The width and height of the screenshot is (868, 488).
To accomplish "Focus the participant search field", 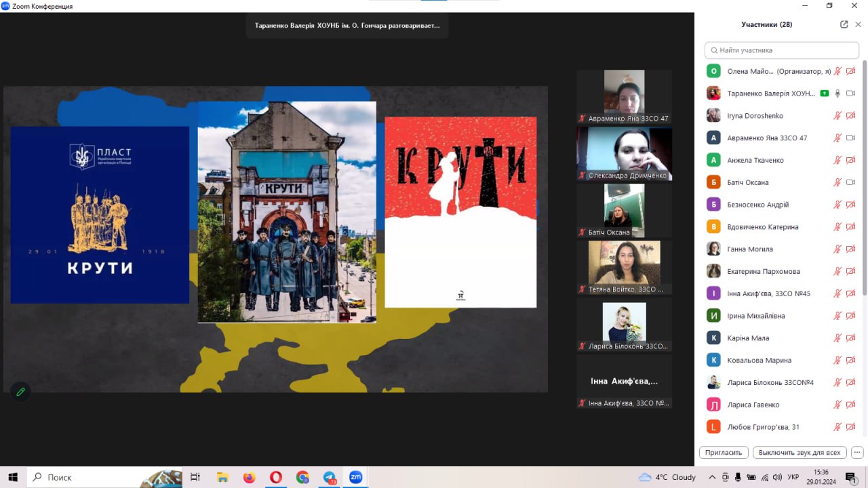I will (782, 50).
